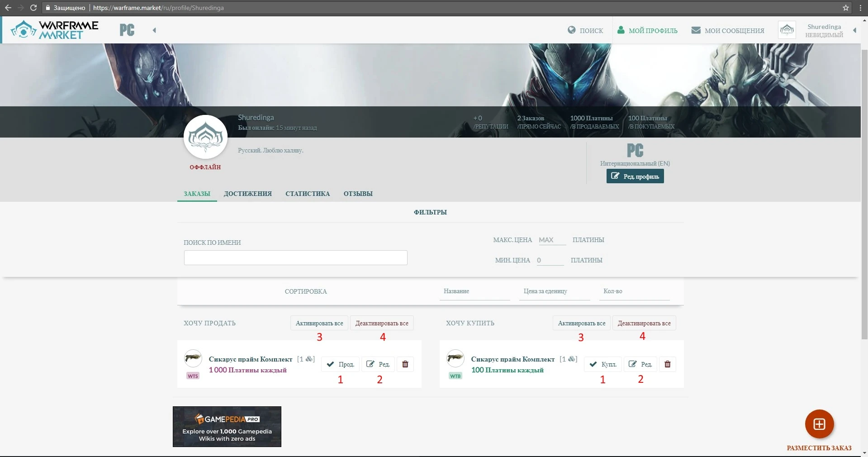Delete the buy order with trash icon
This screenshot has height=457, width=868.
point(668,364)
